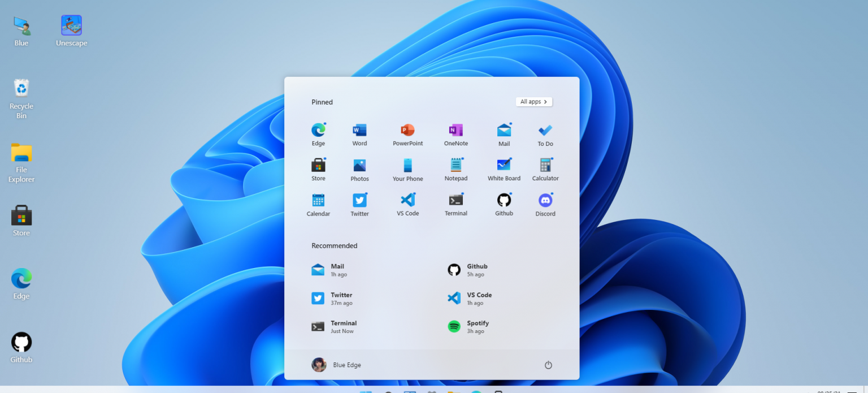Viewport: 868px width, 393px height.
Task: Expand the full apps list with All apps
Action: click(x=533, y=101)
